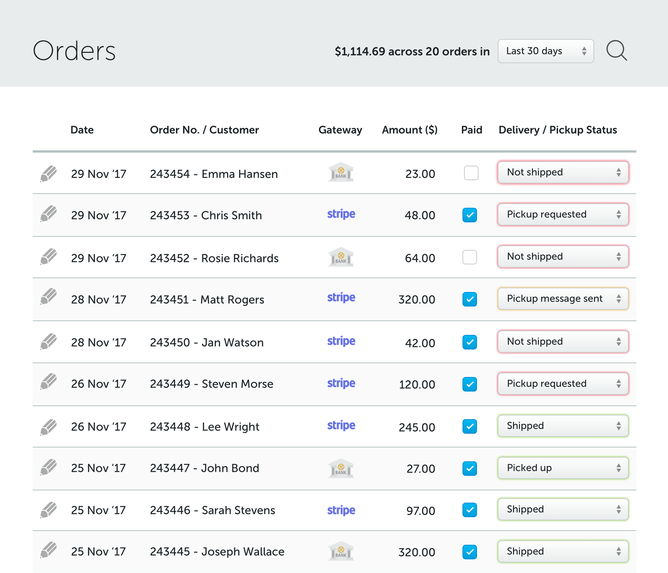The width and height of the screenshot is (668, 573).
Task: Expand the Picked up status for John Bond
Action: click(563, 468)
